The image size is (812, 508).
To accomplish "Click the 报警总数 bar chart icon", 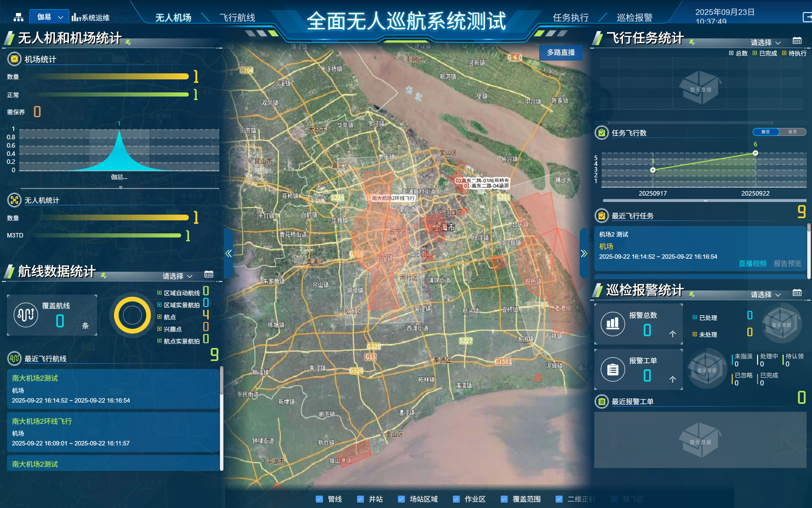I will (x=613, y=324).
